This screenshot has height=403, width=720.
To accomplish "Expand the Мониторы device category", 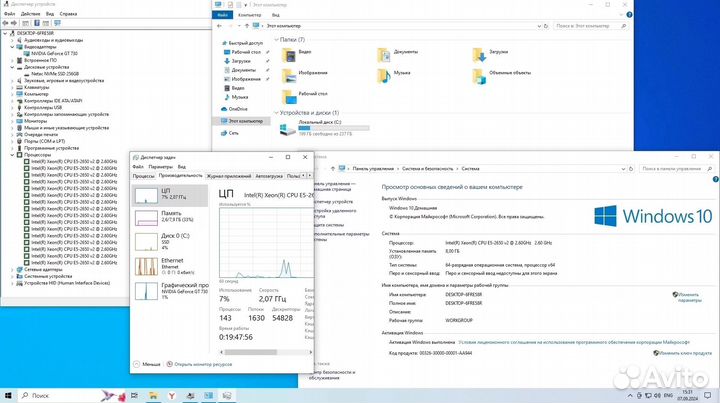I will [x=13, y=120].
